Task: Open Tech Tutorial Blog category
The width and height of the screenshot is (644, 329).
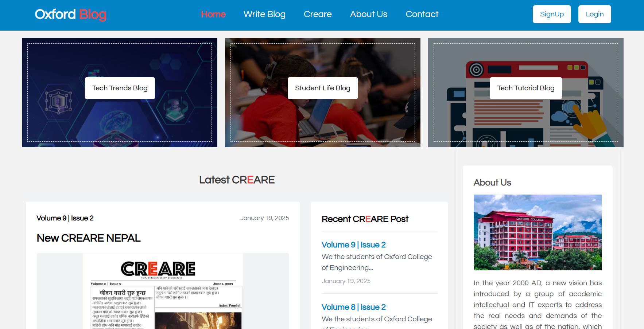Action: (525, 88)
